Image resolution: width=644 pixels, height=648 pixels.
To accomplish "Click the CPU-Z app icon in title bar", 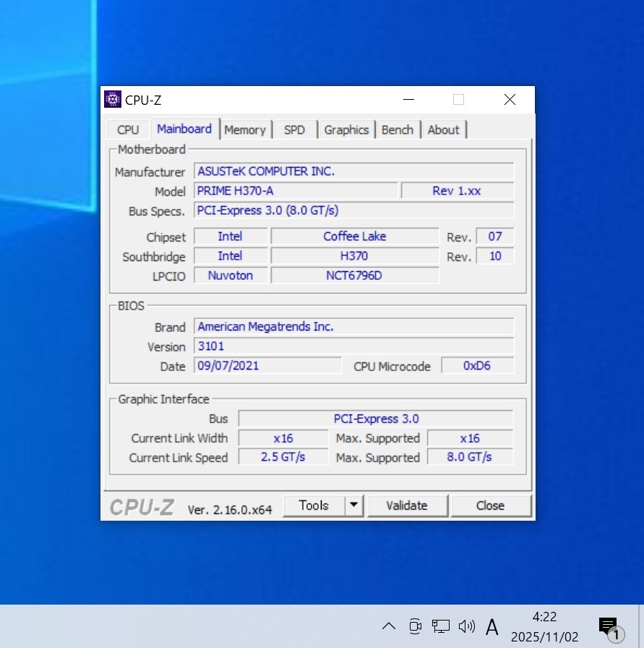I will tap(112, 100).
